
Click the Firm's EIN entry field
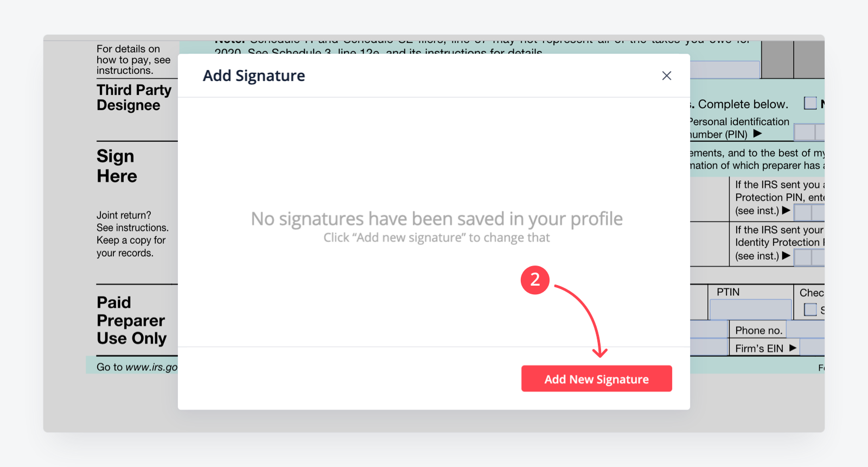(812, 347)
